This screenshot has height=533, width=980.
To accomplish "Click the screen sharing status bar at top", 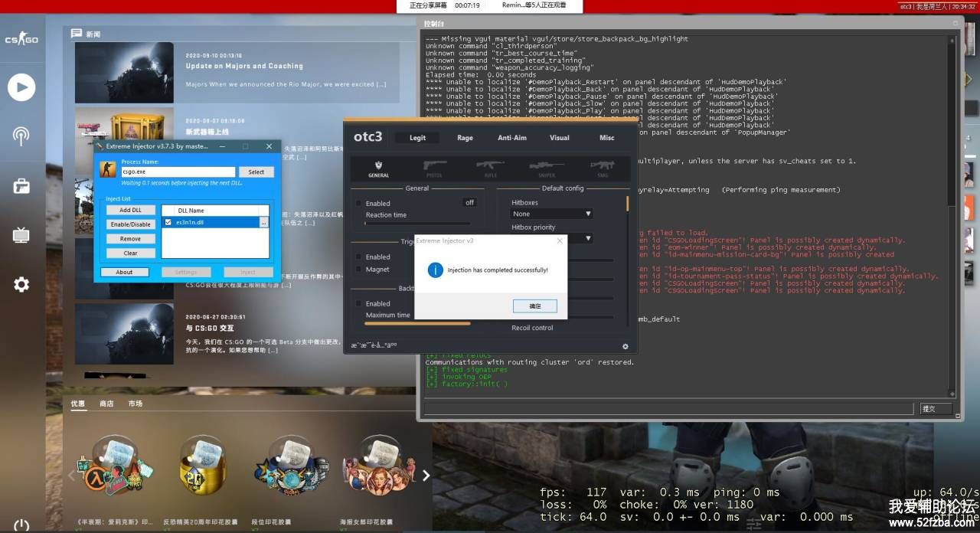I will [x=490, y=5].
